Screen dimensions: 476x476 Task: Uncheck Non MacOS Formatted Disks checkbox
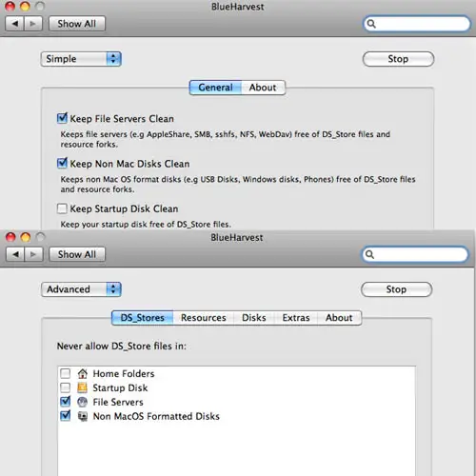[66, 415]
